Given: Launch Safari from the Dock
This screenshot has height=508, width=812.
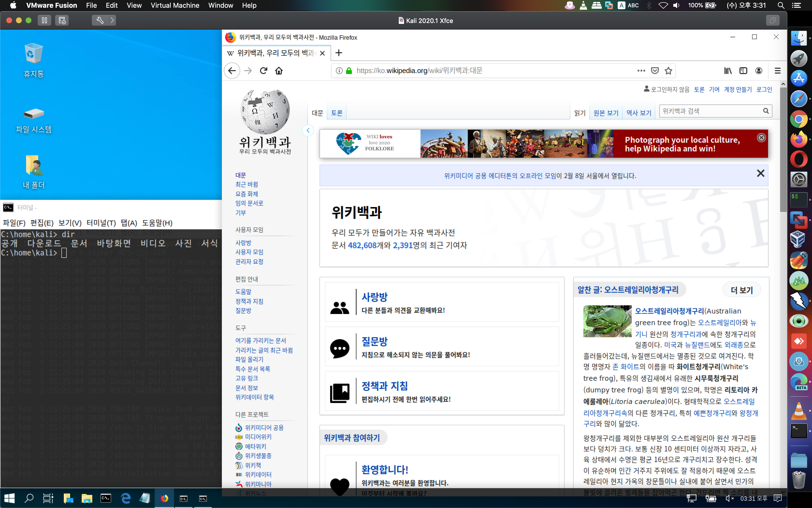Looking at the screenshot, I should (x=798, y=99).
